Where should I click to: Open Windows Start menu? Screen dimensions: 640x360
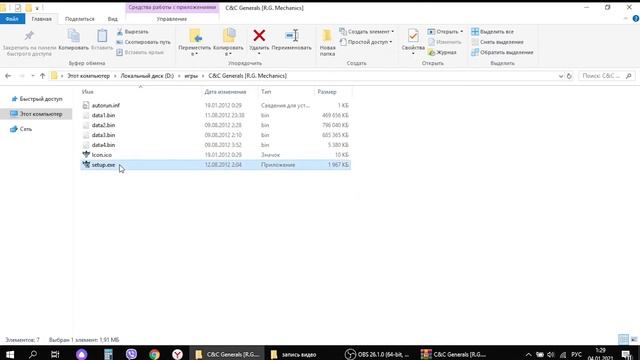click(x=10, y=354)
